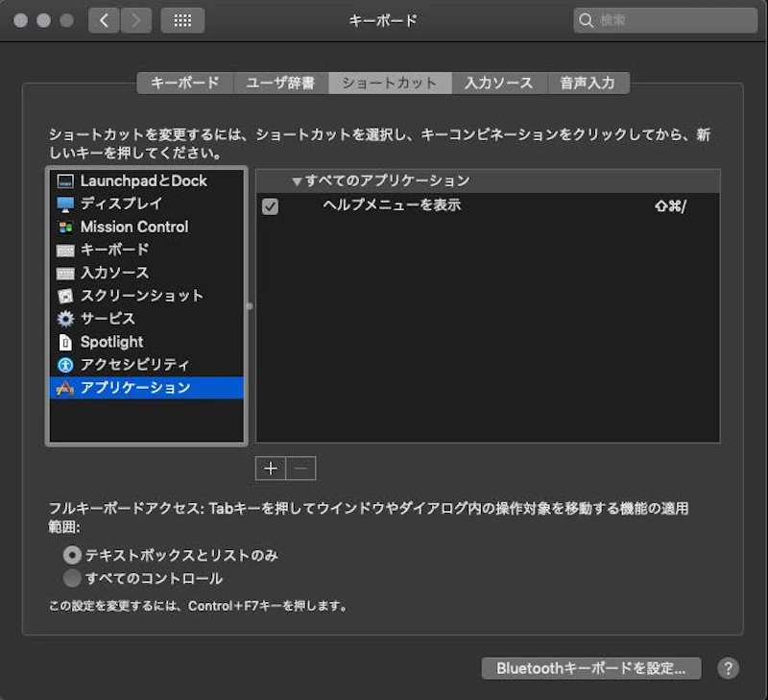Image resolution: width=768 pixels, height=700 pixels.
Task: Click the アプリケーション icon in list
Action: click(x=65, y=388)
